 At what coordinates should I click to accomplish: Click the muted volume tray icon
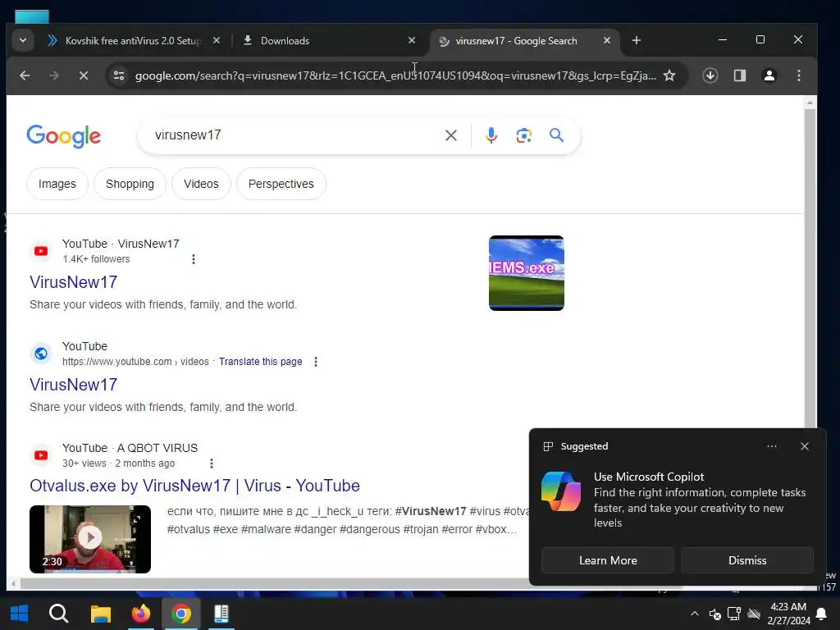[714, 614]
